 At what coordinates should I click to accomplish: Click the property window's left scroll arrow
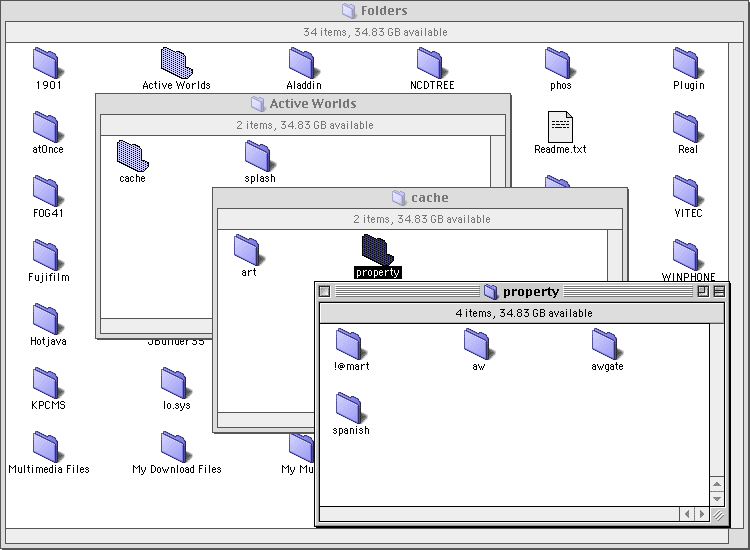pyautogui.click(x=686, y=514)
